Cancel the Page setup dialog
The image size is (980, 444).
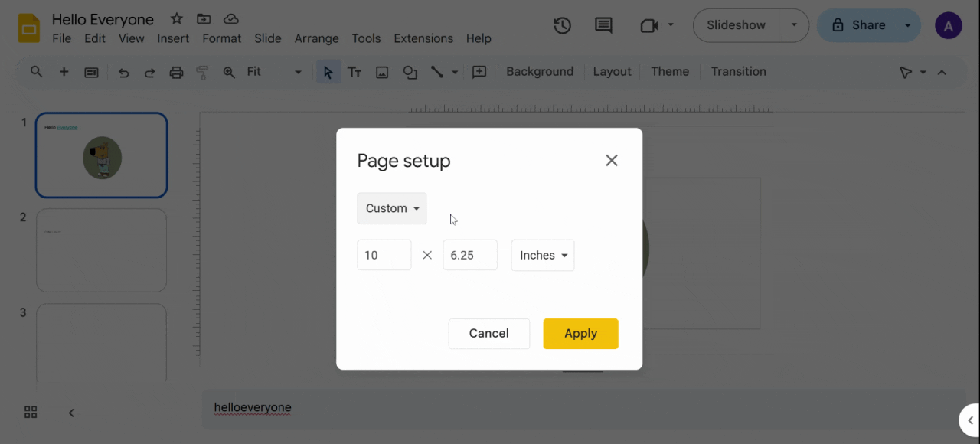[488, 333]
